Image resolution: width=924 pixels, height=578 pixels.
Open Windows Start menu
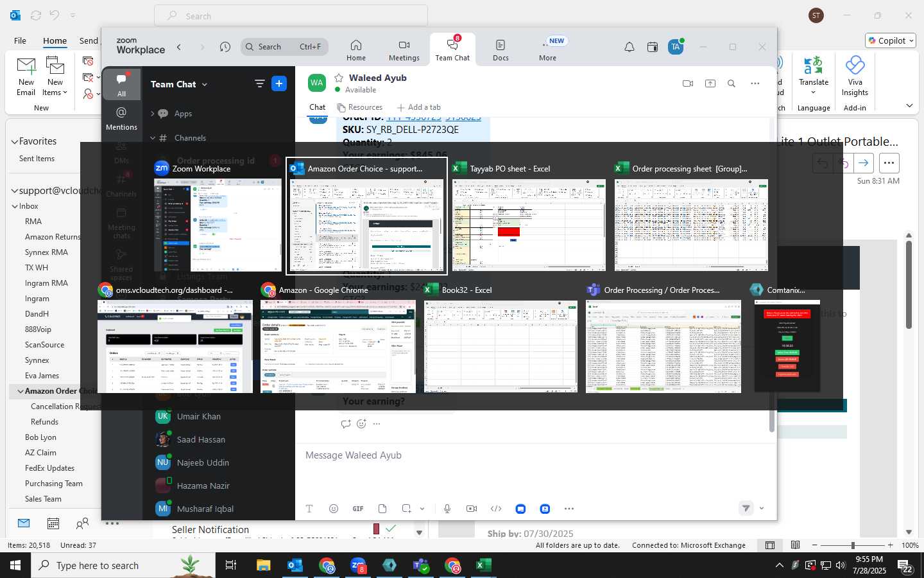click(15, 565)
